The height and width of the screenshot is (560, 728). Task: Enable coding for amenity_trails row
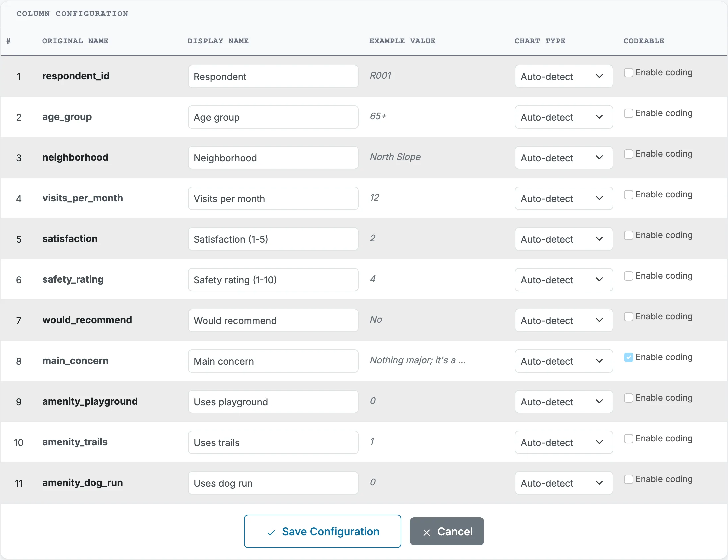(x=628, y=439)
